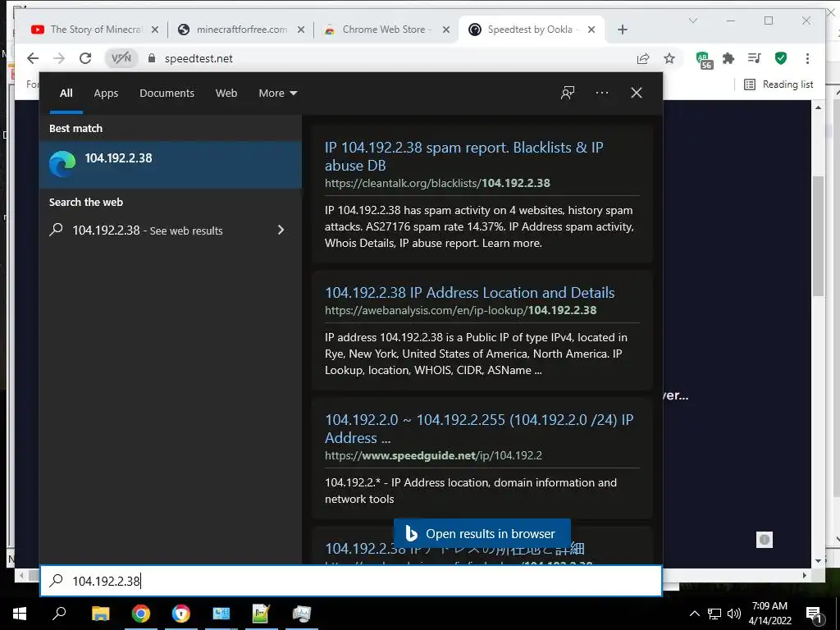This screenshot has height=630, width=840.
Task: Expand the More filter dropdown
Action: point(277,94)
